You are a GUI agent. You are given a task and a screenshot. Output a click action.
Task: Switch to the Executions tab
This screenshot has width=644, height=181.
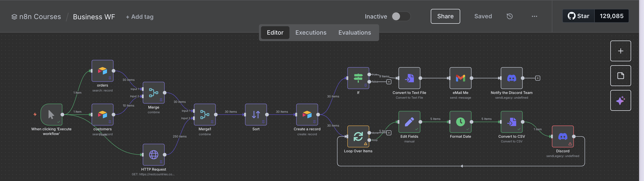pyautogui.click(x=311, y=33)
